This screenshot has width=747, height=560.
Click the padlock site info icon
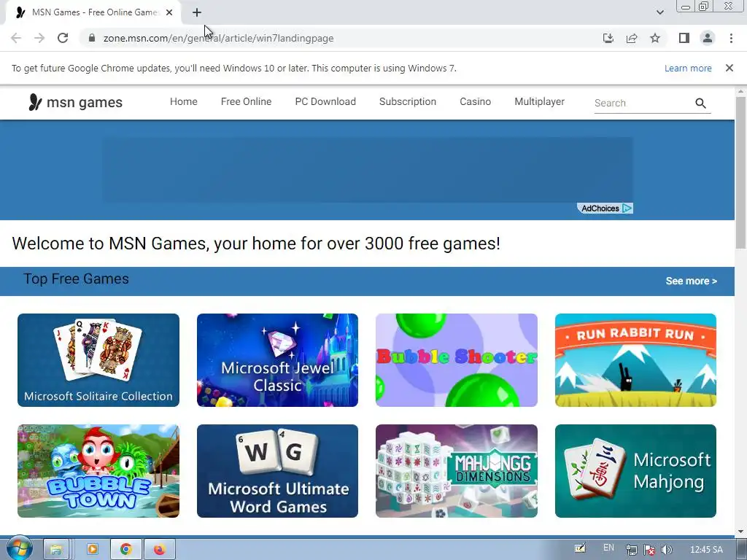pyautogui.click(x=92, y=38)
